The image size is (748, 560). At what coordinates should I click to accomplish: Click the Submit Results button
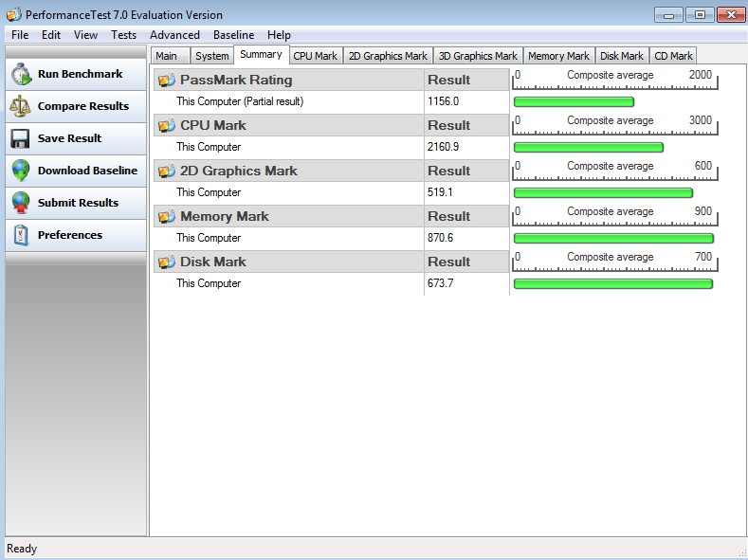coord(76,203)
